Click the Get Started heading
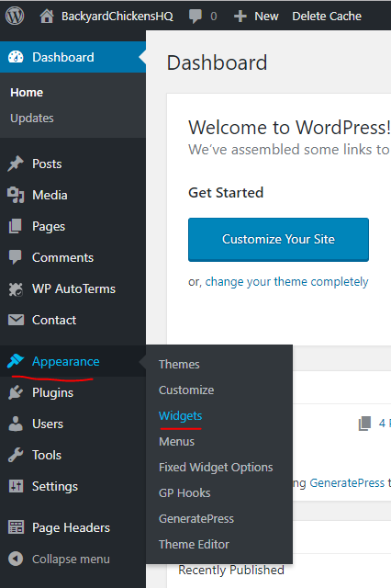The height and width of the screenshot is (588, 391). click(226, 193)
